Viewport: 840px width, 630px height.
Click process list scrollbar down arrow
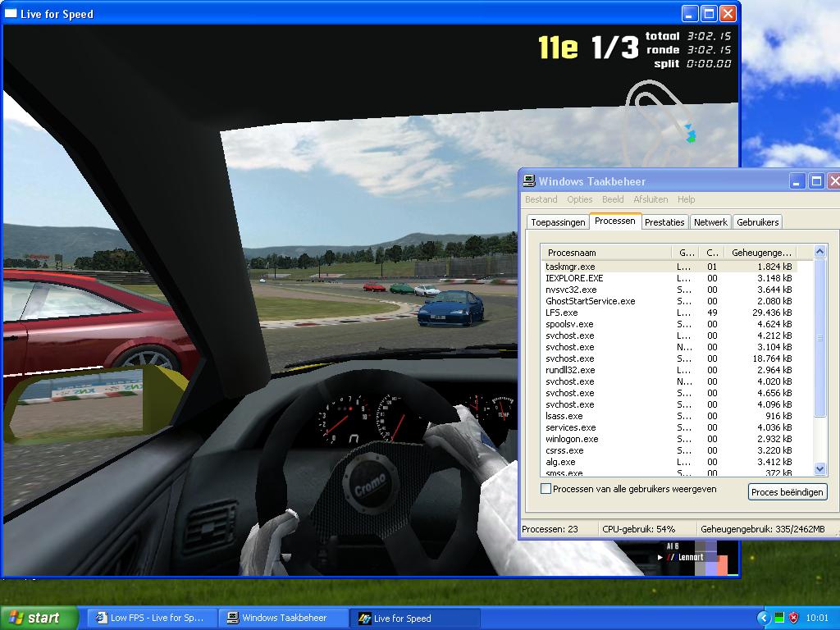pyautogui.click(x=819, y=468)
